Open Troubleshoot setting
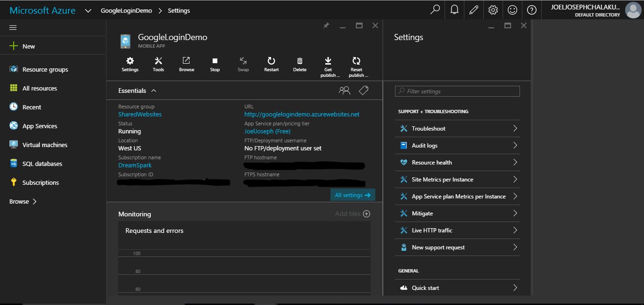Viewport: 644px width, 305px height. 457,128
